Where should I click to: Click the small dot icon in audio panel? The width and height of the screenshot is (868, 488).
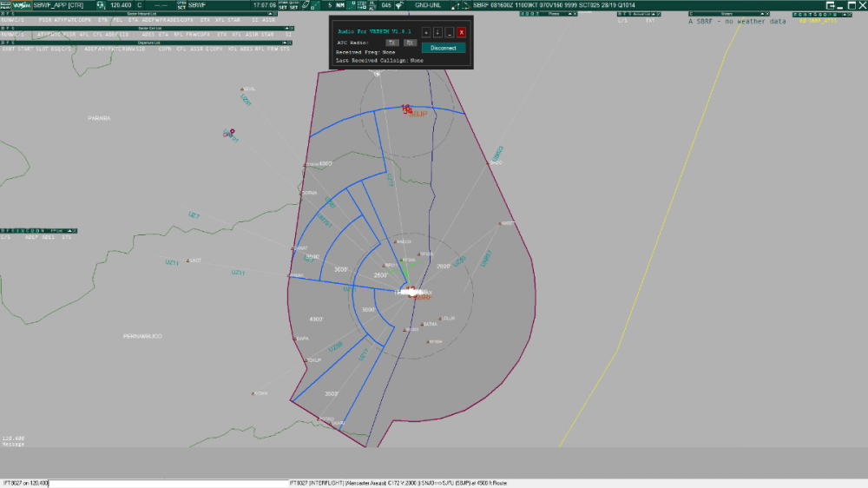point(426,32)
